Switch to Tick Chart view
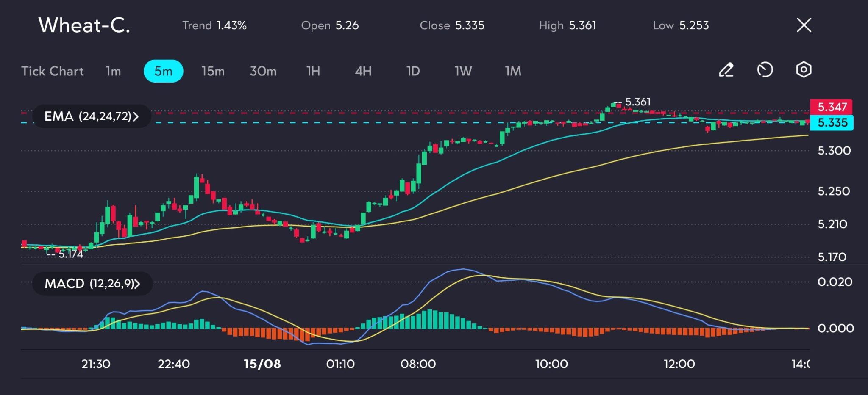Screen dimensions: 868x395 pyautogui.click(x=53, y=71)
